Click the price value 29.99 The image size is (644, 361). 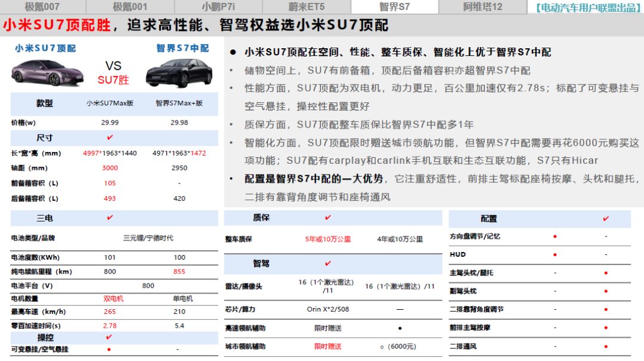110,123
